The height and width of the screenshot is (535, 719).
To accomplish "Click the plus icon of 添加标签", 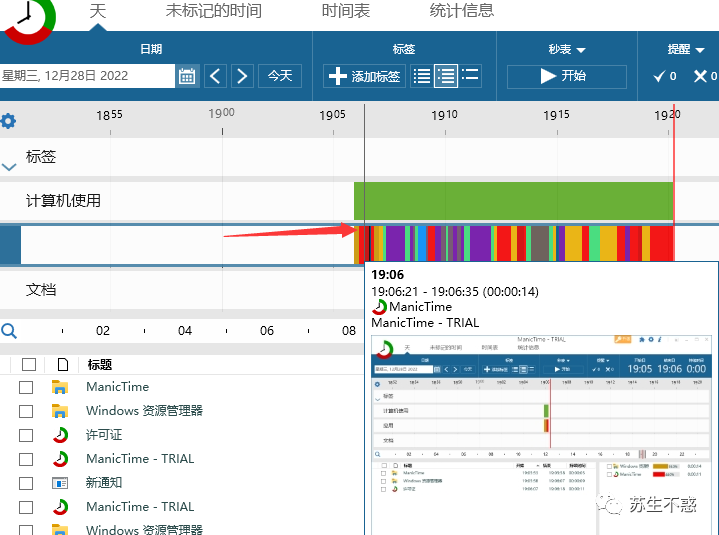I will coord(337,76).
